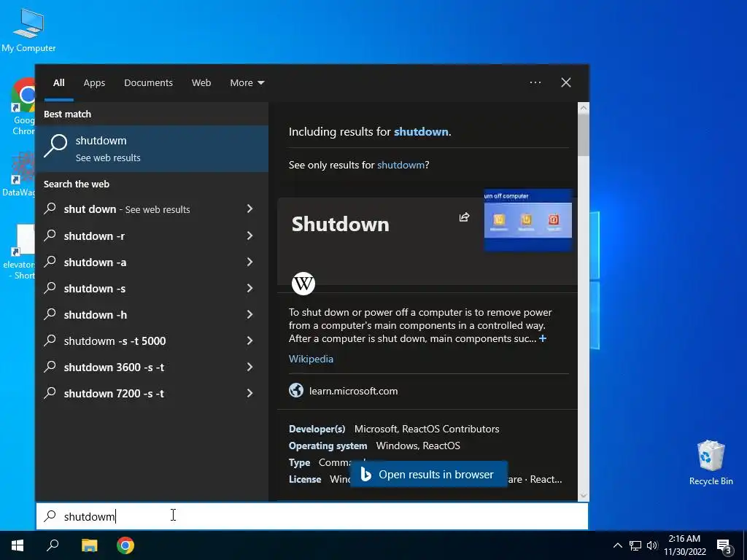747x560 pixels.
Task: Click the taskbar clock and date
Action: [x=684, y=545]
